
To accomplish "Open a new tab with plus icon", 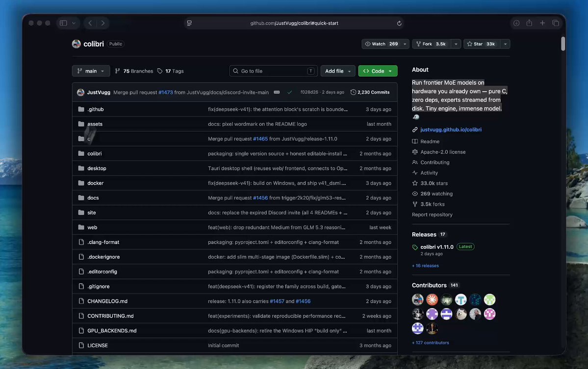I will [x=542, y=23].
